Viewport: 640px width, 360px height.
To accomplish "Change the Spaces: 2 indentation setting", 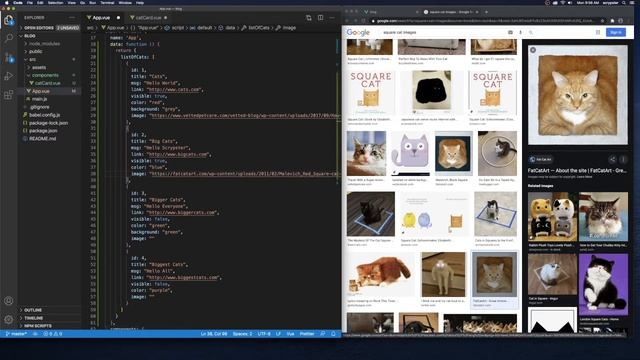I will point(242,333).
